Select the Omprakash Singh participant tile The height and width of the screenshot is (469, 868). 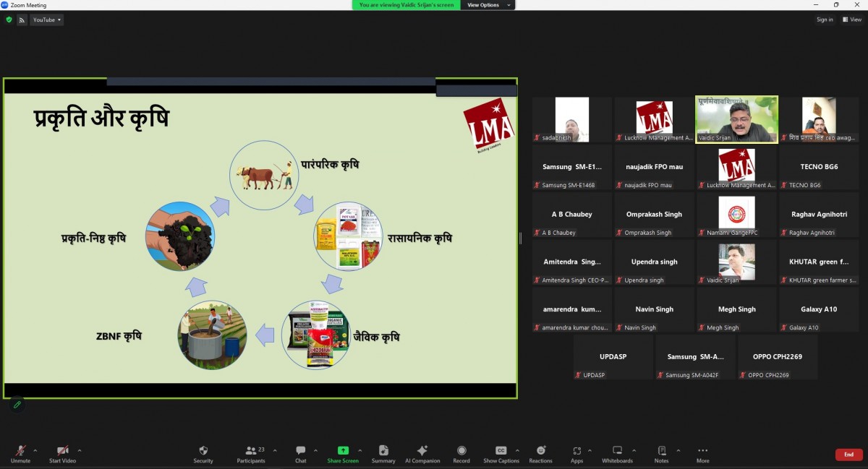coord(655,214)
